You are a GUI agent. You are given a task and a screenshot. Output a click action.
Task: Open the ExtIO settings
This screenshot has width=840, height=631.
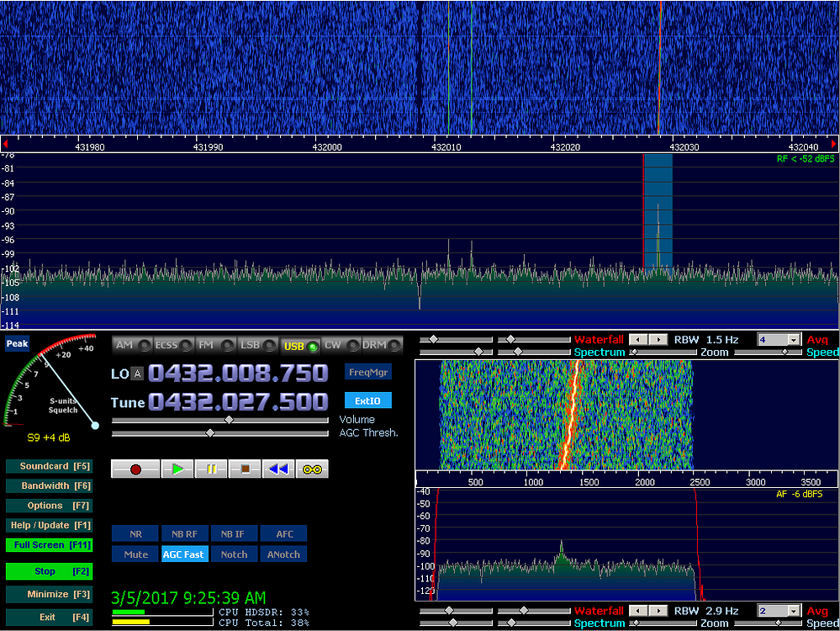[368, 400]
